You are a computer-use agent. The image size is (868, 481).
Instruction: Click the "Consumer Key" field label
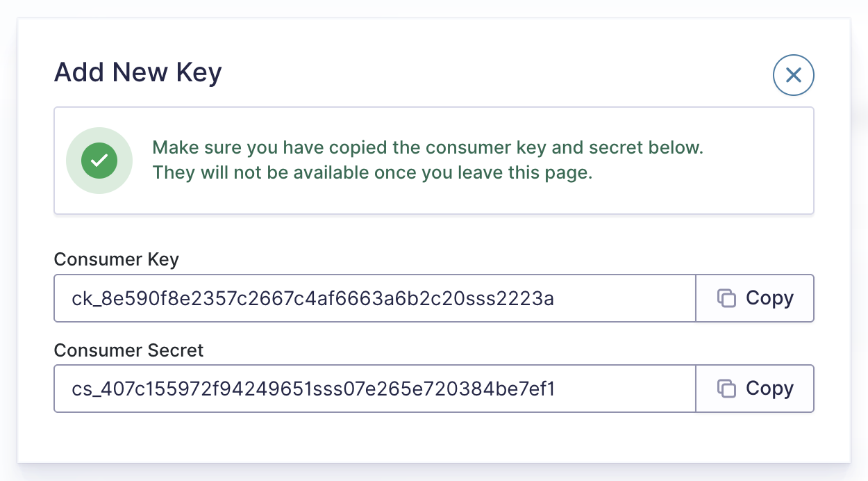(116, 259)
